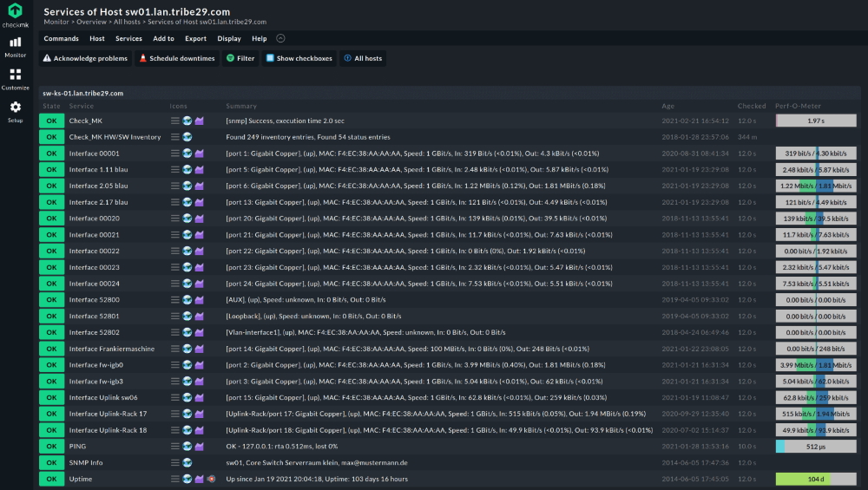Open the Display menu

229,38
